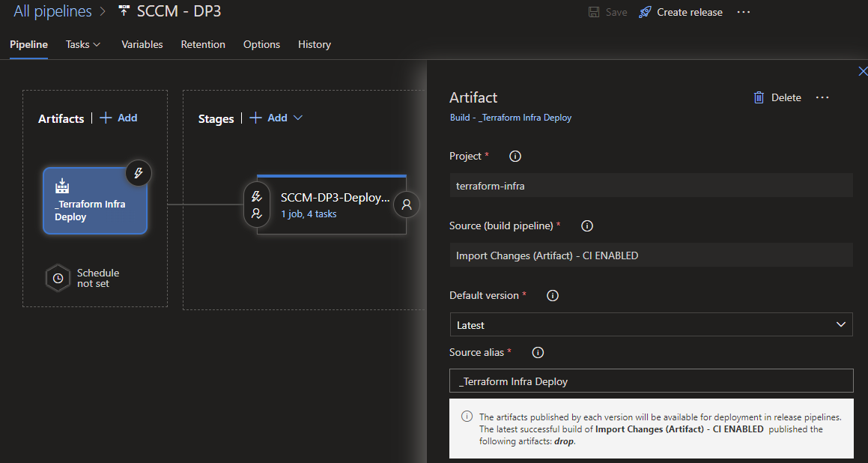Click info icon in the artifacts message box
Viewport: 868px width, 463px height.
(467, 417)
